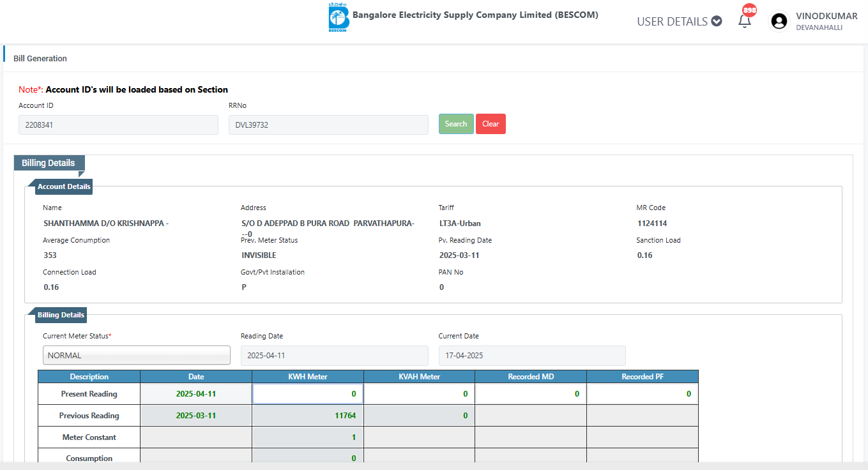This screenshot has height=470, width=868.
Task: Click the Present Reading KWH Meter input
Action: point(308,394)
